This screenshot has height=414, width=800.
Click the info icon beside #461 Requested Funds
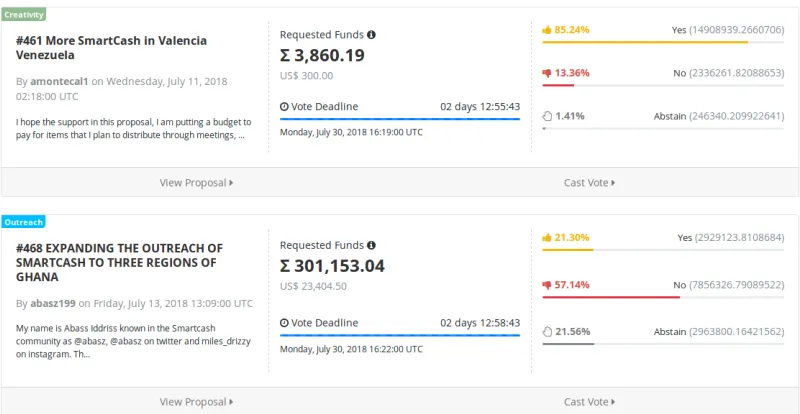(x=371, y=35)
